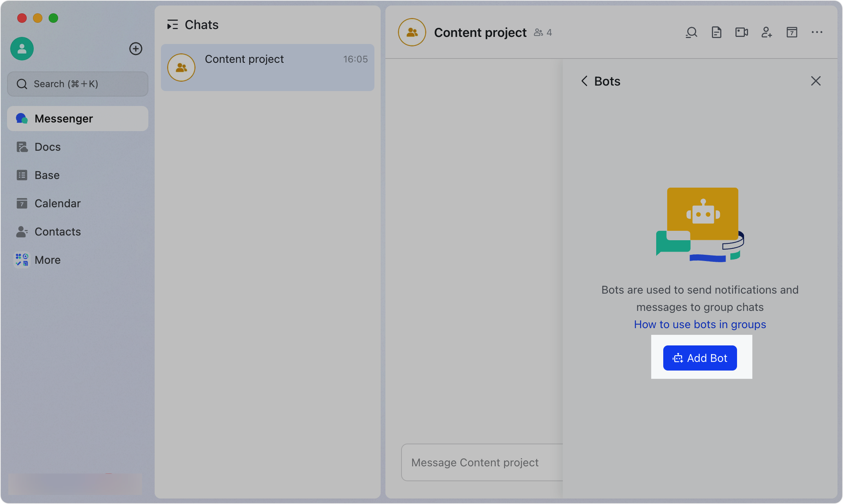
Task: Click the Add Bot button
Action: (x=700, y=358)
